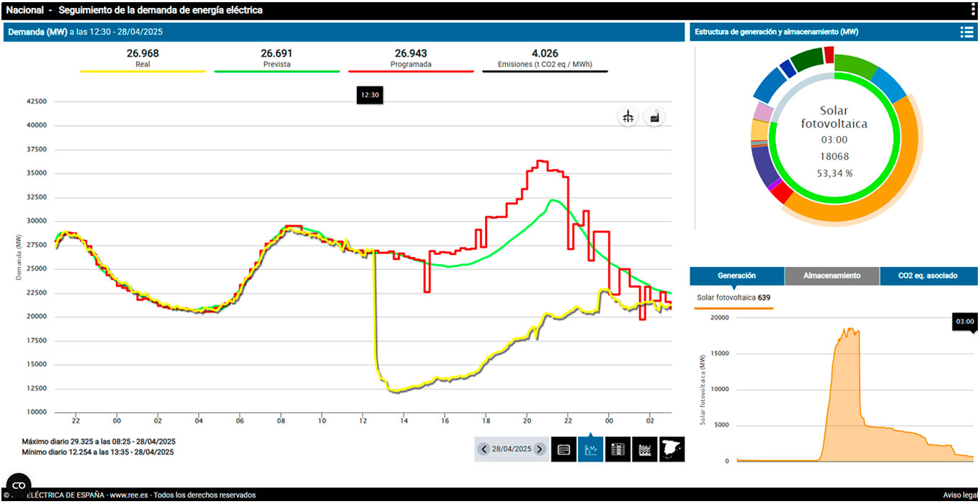Switch to the Almacenamiento tab

click(832, 276)
